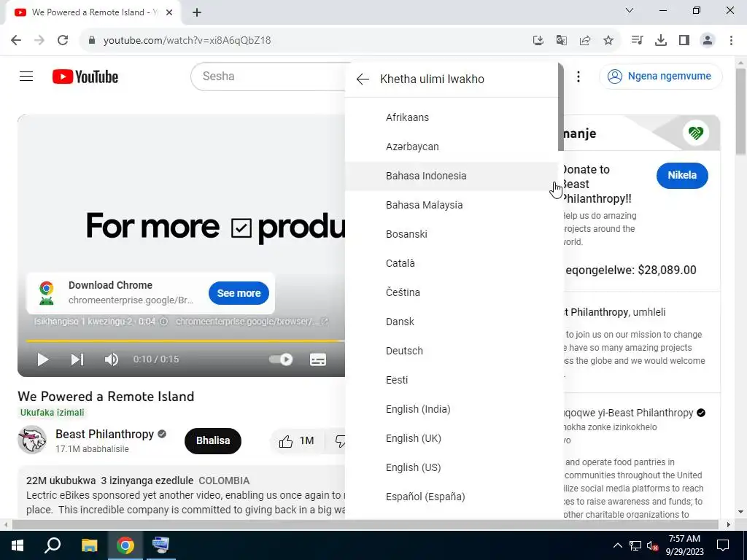Click the Bhalisa subscribe button
Image resolution: width=747 pixels, height=560 pixels.
pyautogui.click(x=213, y=441)
